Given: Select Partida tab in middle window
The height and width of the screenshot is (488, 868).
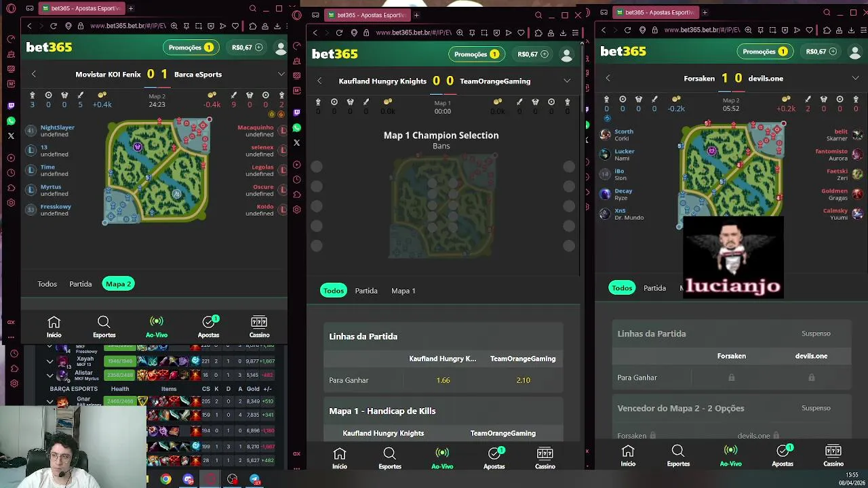Looking at the screenshot, I should 366,291.
